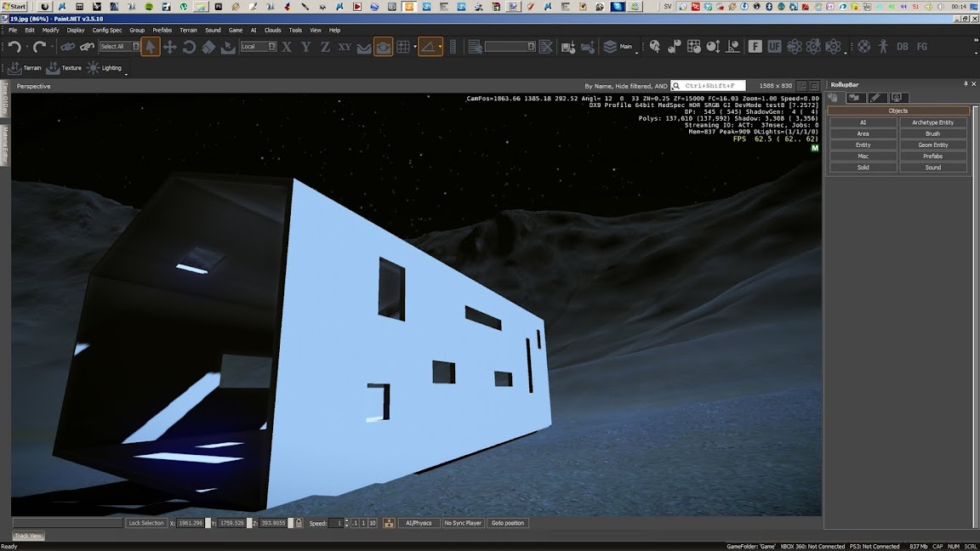Toggle the Z axis constraint

[x=325, y=47]
